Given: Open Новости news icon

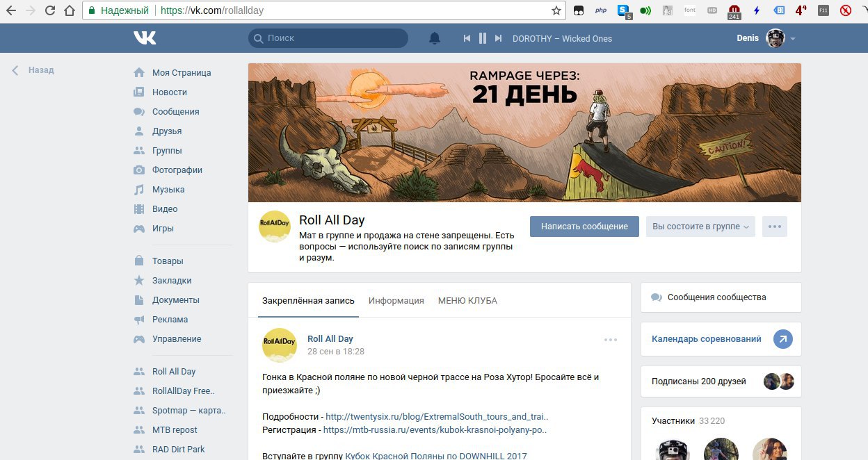Looking at the screenshot, I should point(139,92).
